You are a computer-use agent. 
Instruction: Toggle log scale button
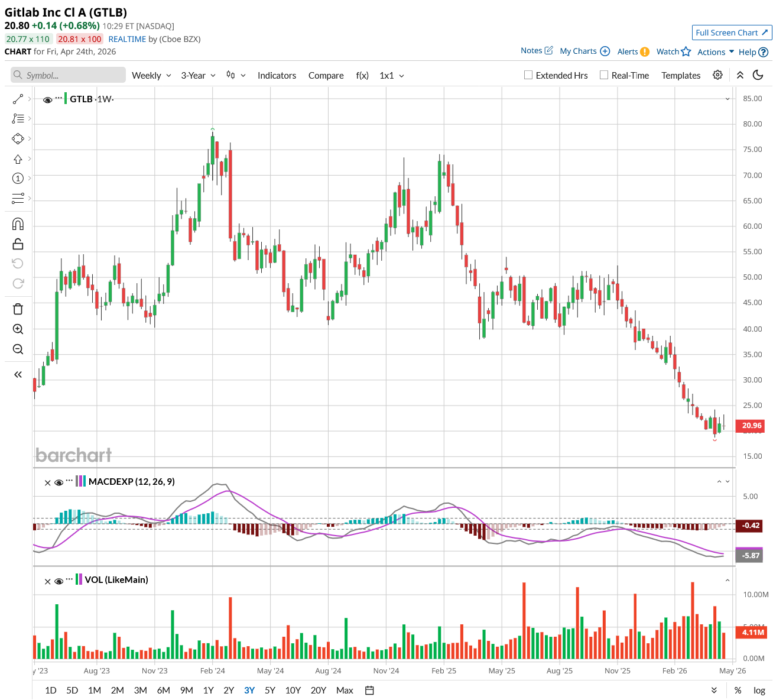pos(759,690)
